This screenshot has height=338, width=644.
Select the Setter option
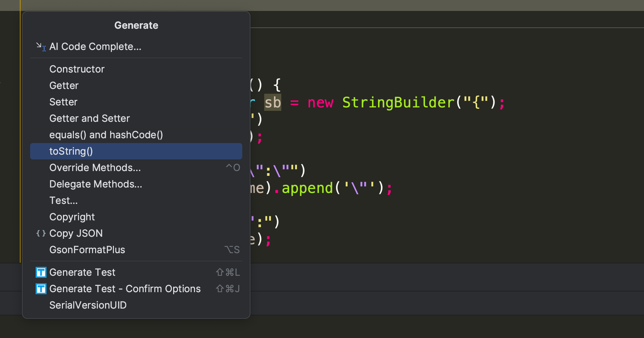coord(136,102)
